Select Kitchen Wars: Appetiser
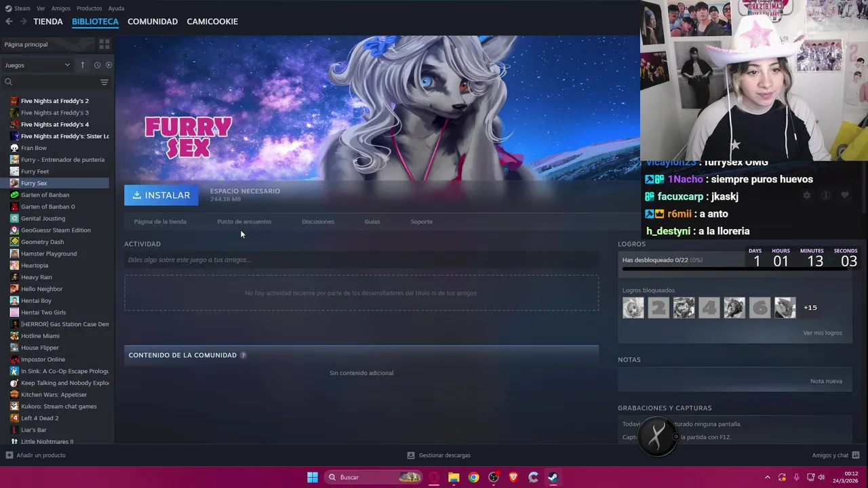 54,394
